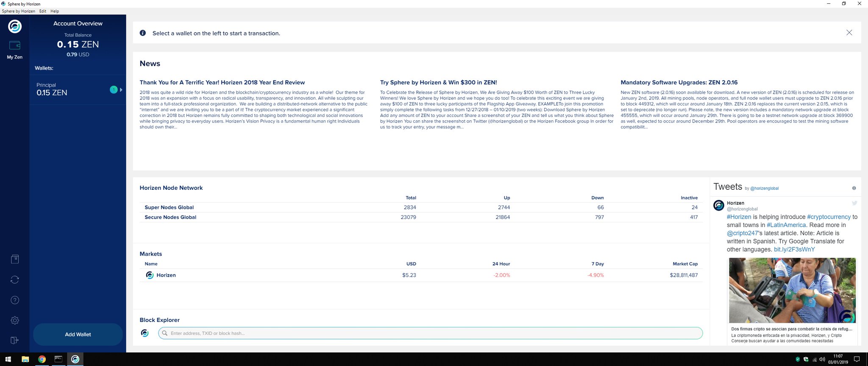Click the Super Nodes total 2834

pos(410,208)
